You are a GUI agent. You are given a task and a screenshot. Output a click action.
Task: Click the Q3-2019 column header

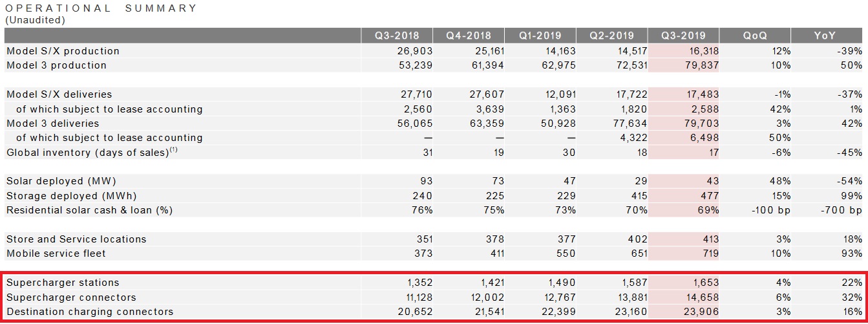click(x=684, y=36)
